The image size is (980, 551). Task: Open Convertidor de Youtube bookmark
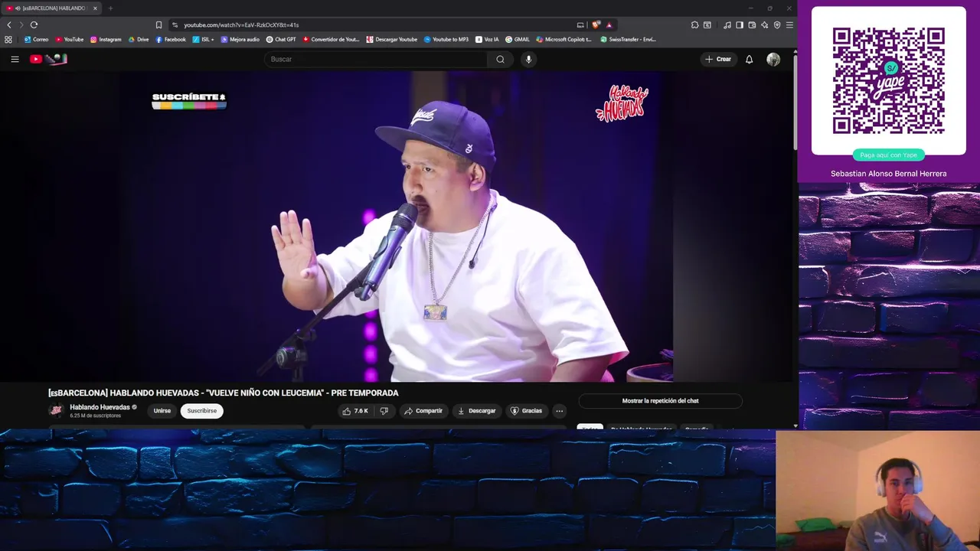coord(331,39)
